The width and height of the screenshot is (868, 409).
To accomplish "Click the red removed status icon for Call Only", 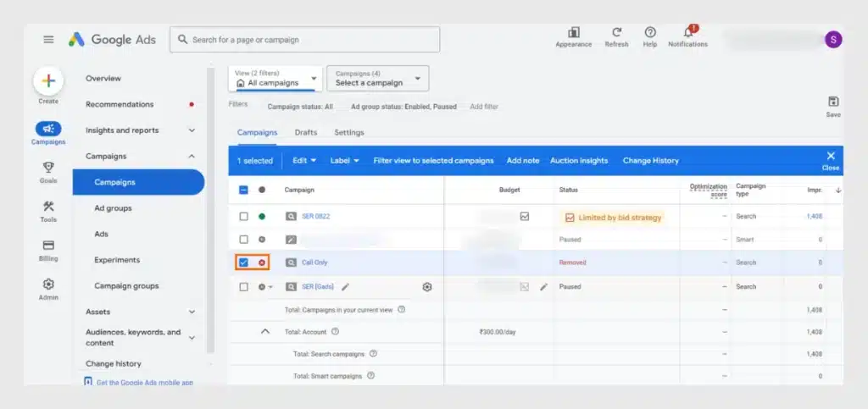I will pos(262,263).
